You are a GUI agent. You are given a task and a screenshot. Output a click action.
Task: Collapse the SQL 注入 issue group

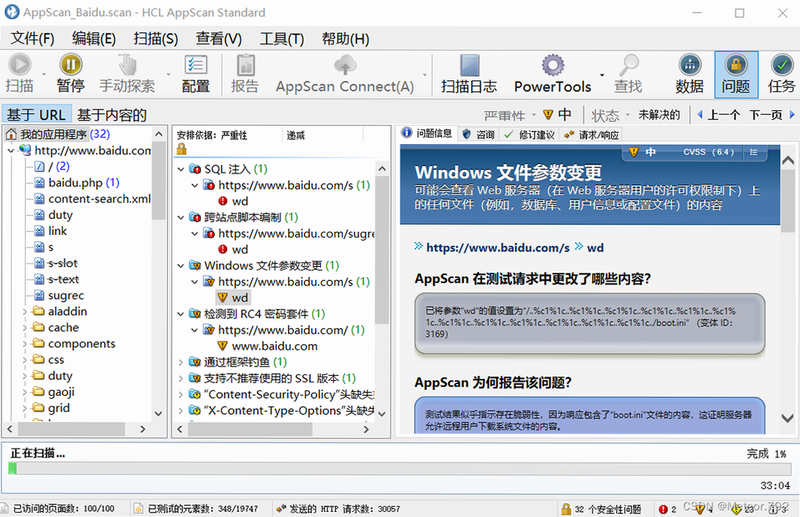181,169
